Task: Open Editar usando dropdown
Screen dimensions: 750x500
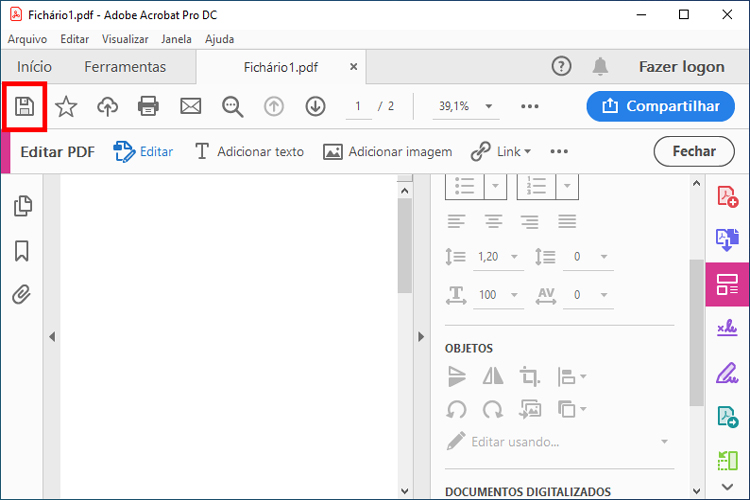Action: pyautogui.click(x=664, y=442)
